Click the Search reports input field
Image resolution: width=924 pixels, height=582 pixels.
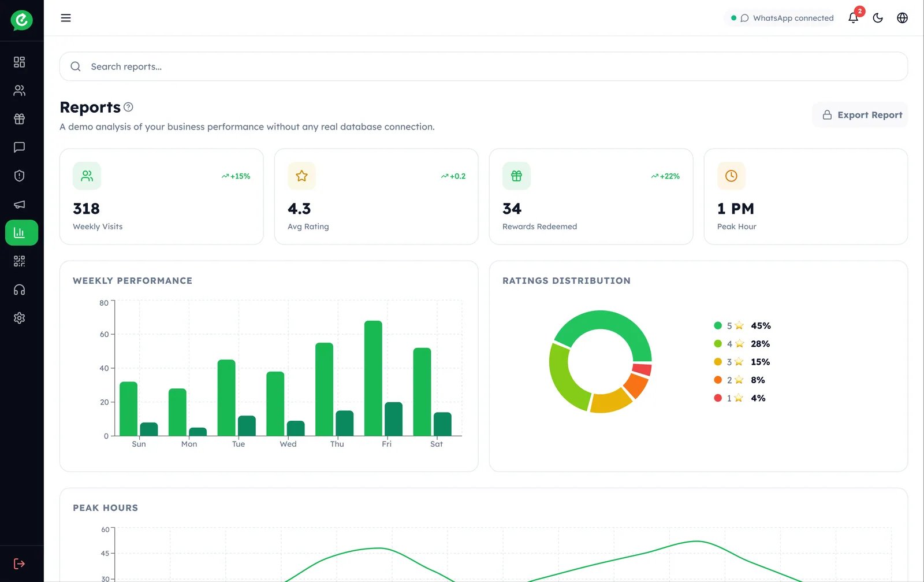click(x=483, y=66)
